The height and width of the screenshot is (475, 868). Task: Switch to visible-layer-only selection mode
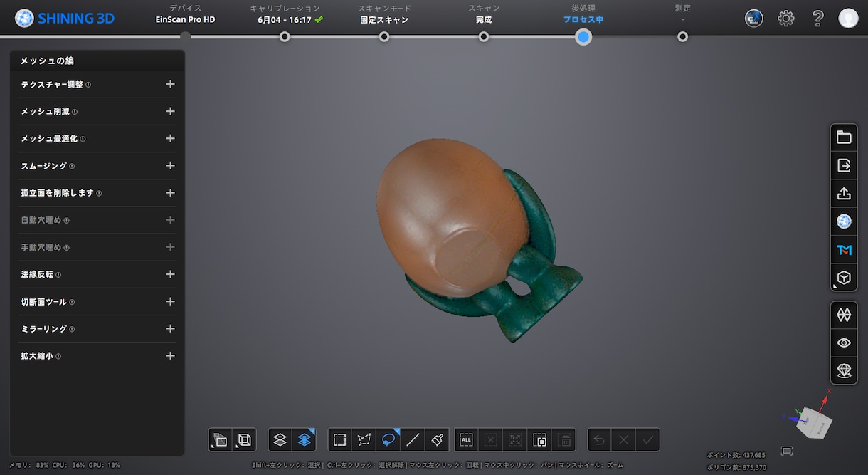[x=280, y=440]
